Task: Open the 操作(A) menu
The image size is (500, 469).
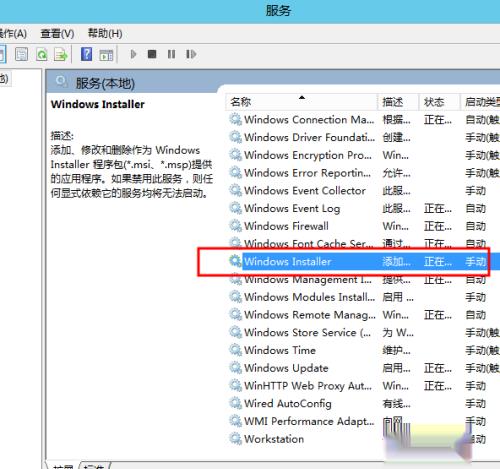Action: tap(13, 34)
